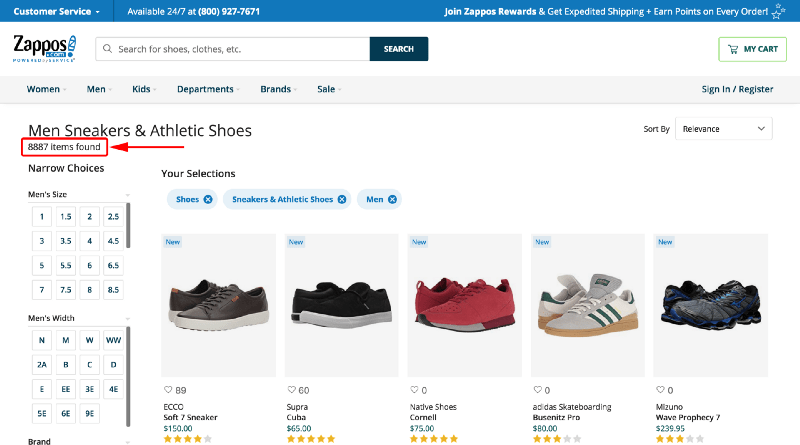
Task: Open the adidas Busenitz shoe thumbnail
Action: point(588,305)
